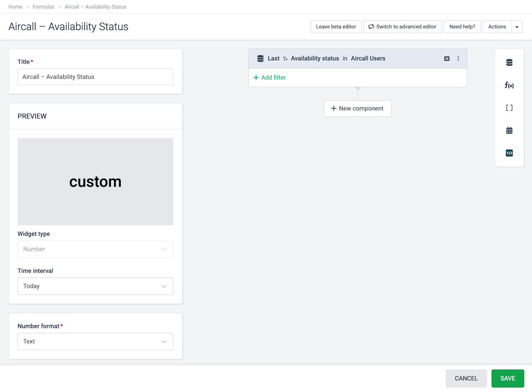The width and height of the screenshot is (532, 392).
Task: Click the database icon in right sidebar
Action: (x=509, y=63)
